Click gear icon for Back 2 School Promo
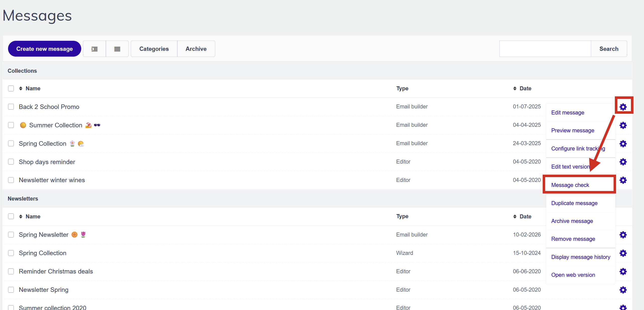This screenshot has height=310, width=644. (x=623, y=107)
